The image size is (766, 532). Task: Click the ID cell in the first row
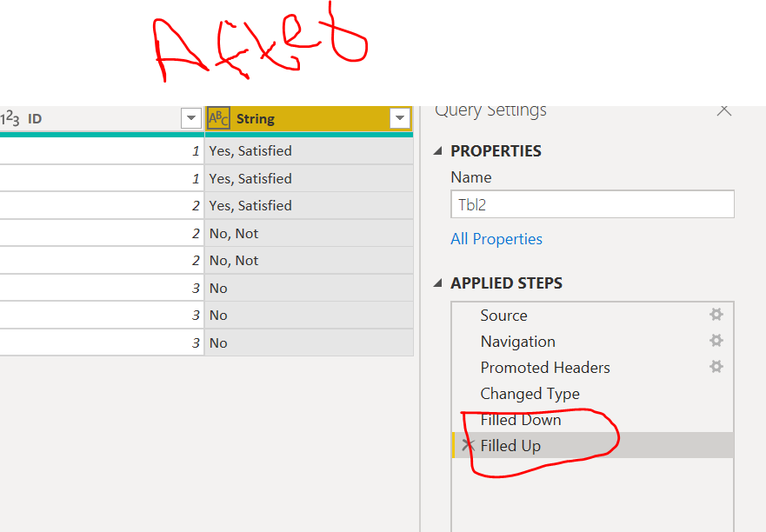[102, 151]
